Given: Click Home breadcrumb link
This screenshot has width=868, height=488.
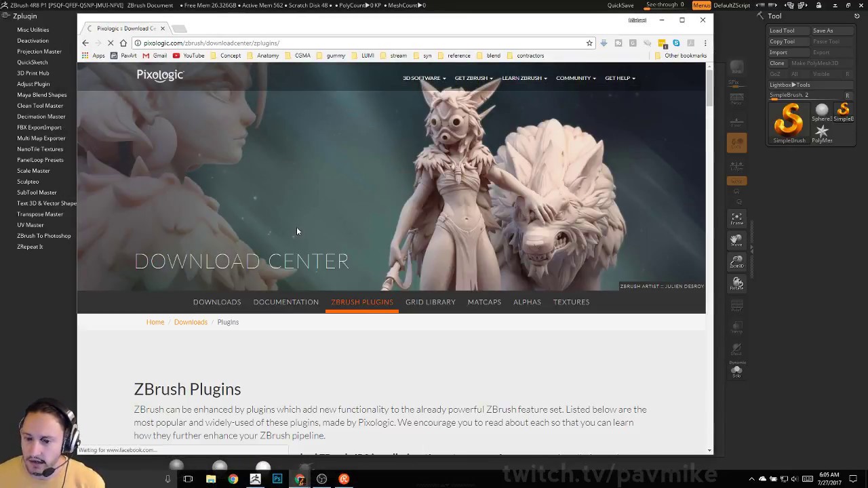Looking at the screenshot, I should coord(155,322).
